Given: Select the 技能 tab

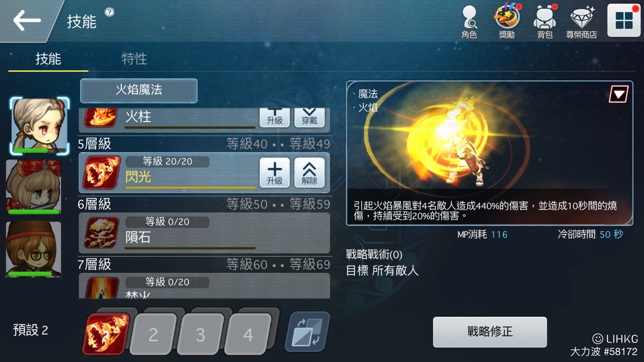Looking at the screenshot, I should point(48,59).
